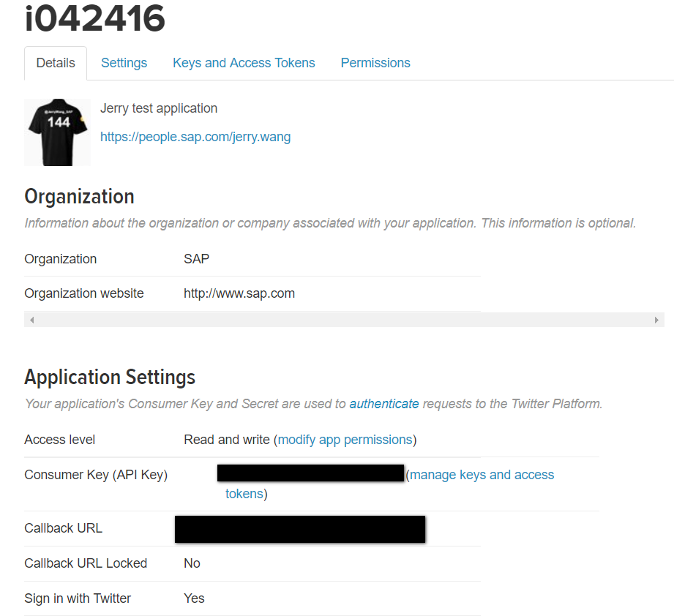
Task: Go to the Permissions tab
Action: tap(375, 63)
